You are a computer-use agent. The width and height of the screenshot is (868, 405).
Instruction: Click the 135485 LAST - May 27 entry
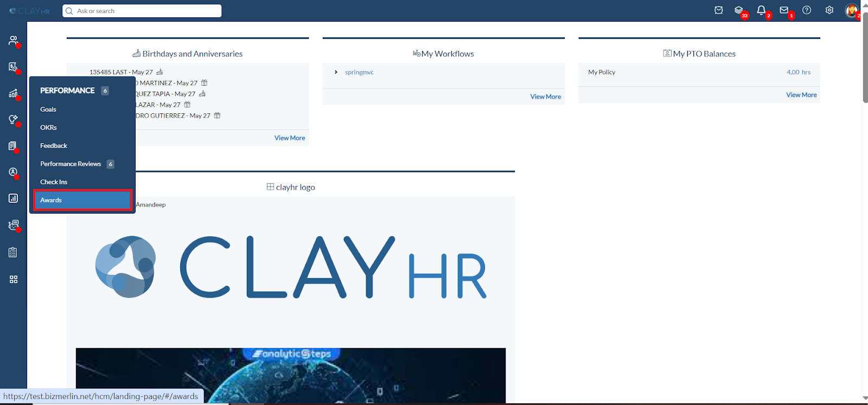click(121, 72)
